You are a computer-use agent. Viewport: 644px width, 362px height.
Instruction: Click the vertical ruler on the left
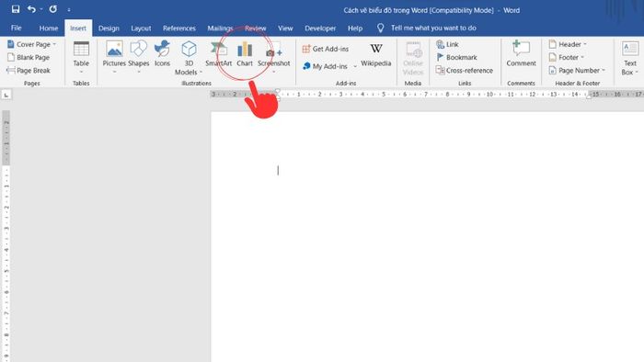6,236
